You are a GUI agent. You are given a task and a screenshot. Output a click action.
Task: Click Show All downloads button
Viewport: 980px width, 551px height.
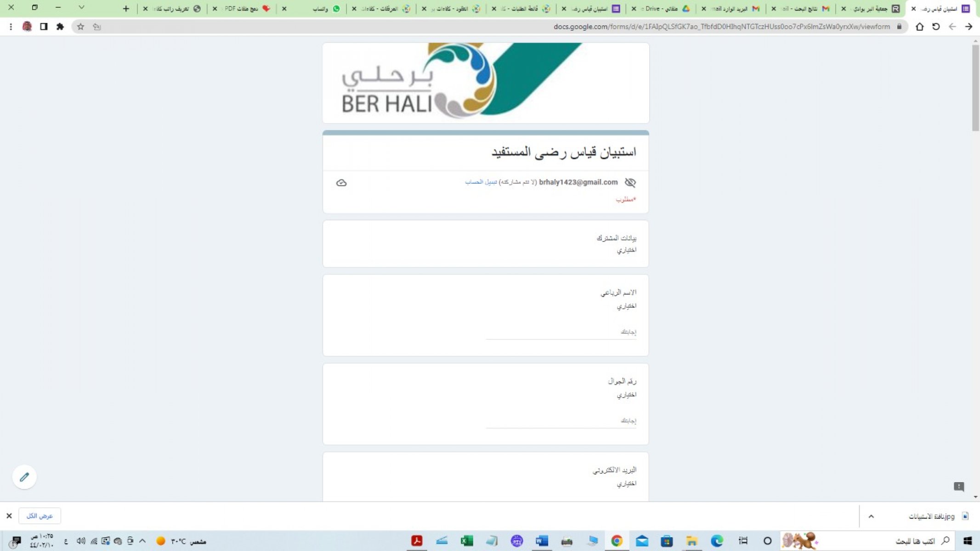click(40, 516)
